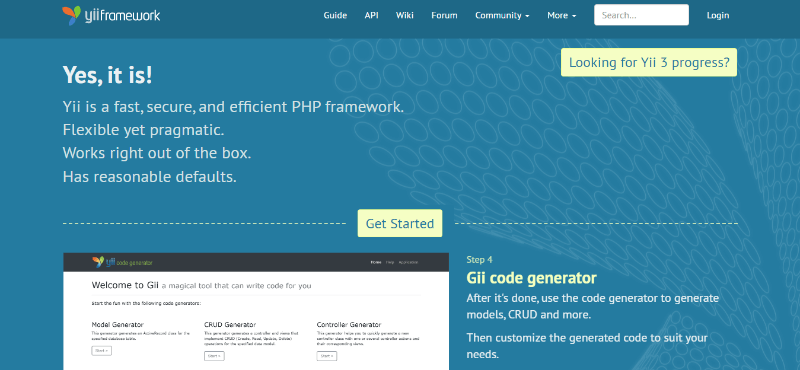Viewport: 800px width, 370px height.
Task: Click the Login link
Action: tap(718, 15)
